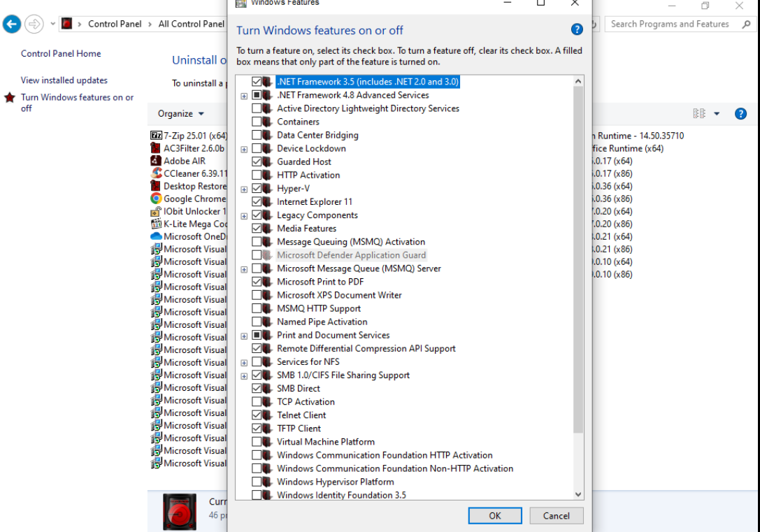Open Turn Windows features on or off link

(77, 103)
